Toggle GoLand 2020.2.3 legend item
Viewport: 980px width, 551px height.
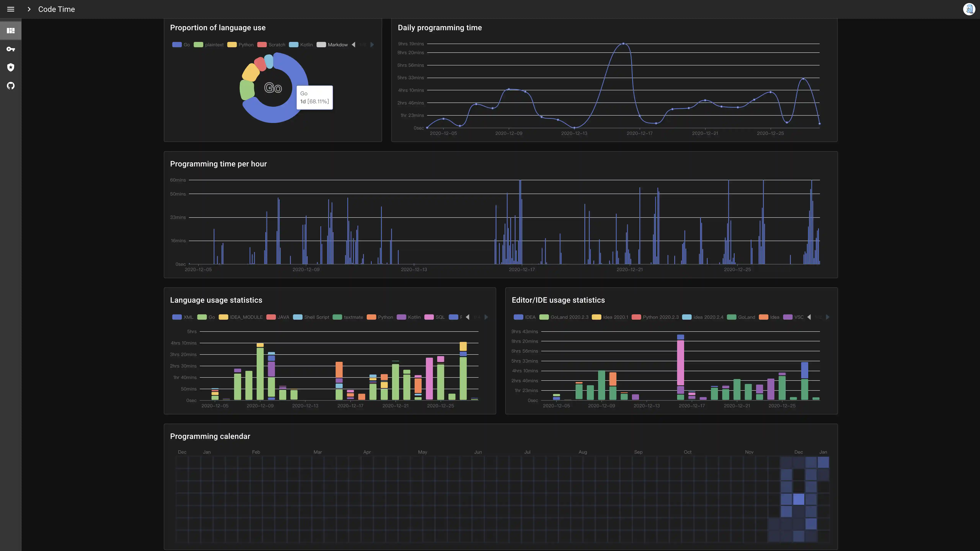[564, 317]
